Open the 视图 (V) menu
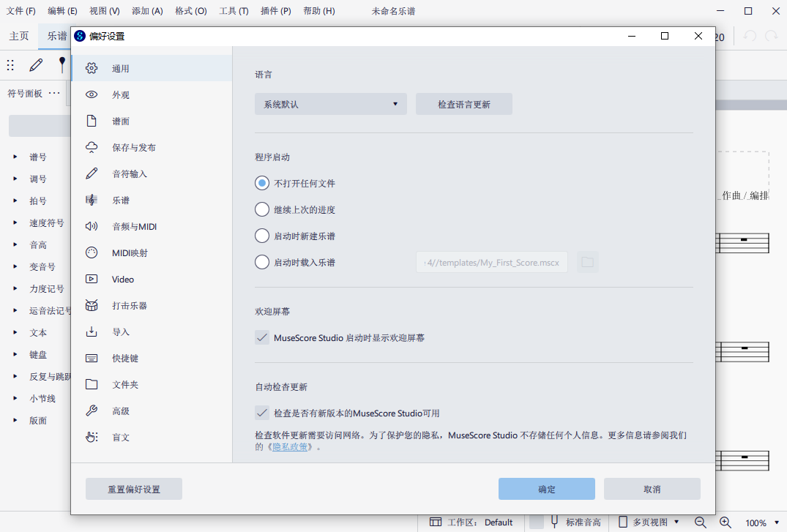Image resolution: width=787 pixels, height=532 pixels. (105, 10)
